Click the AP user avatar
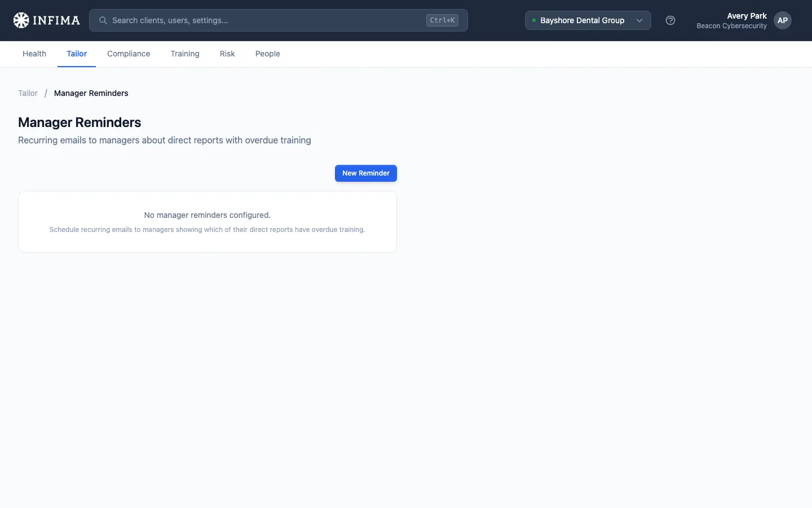The width and height of the screenshot is (812, 508). click(783, 20)
